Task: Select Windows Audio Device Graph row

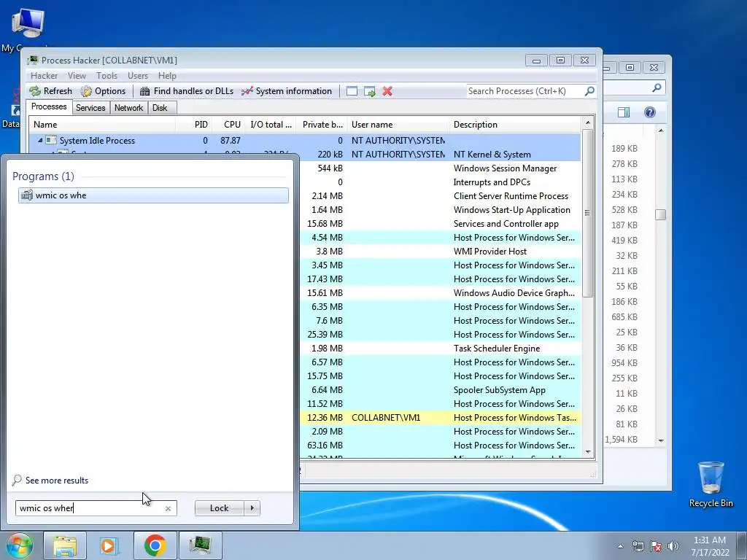Action: [441, 293]
